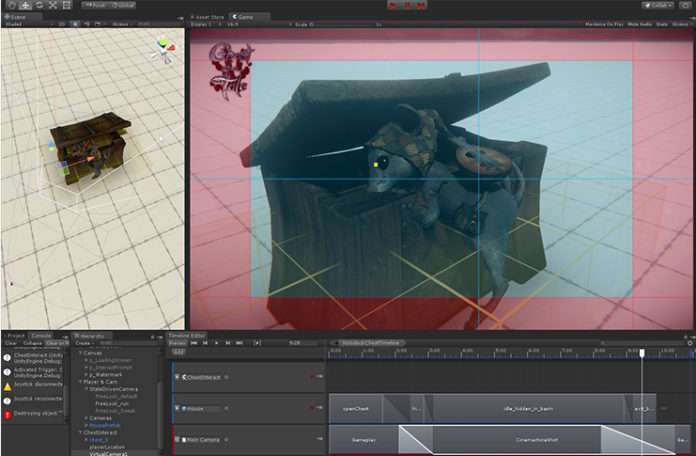Switch to the Asset Store tab
This screenshot has width=696, height=456.
207,17
